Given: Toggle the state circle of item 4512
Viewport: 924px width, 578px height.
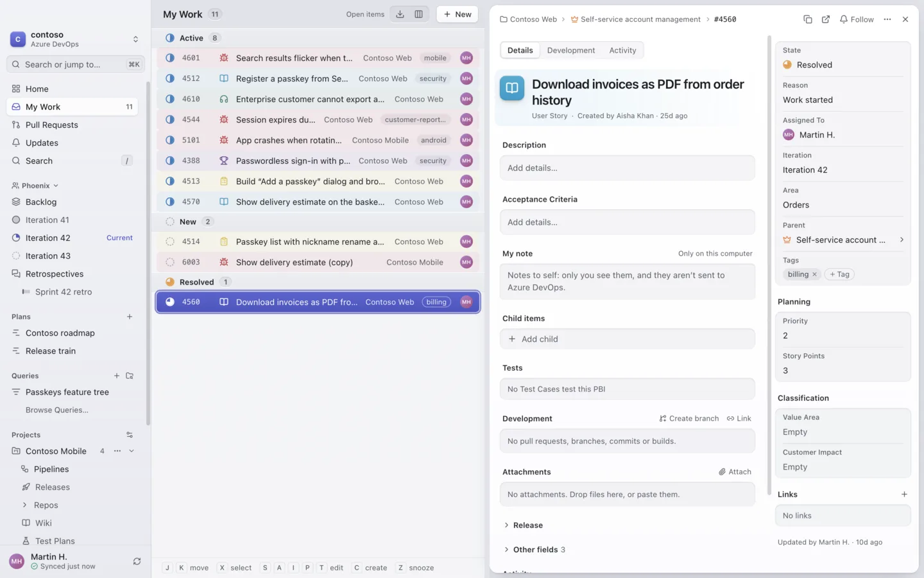Looking at the screenshot, I should [x=170, y=78].
